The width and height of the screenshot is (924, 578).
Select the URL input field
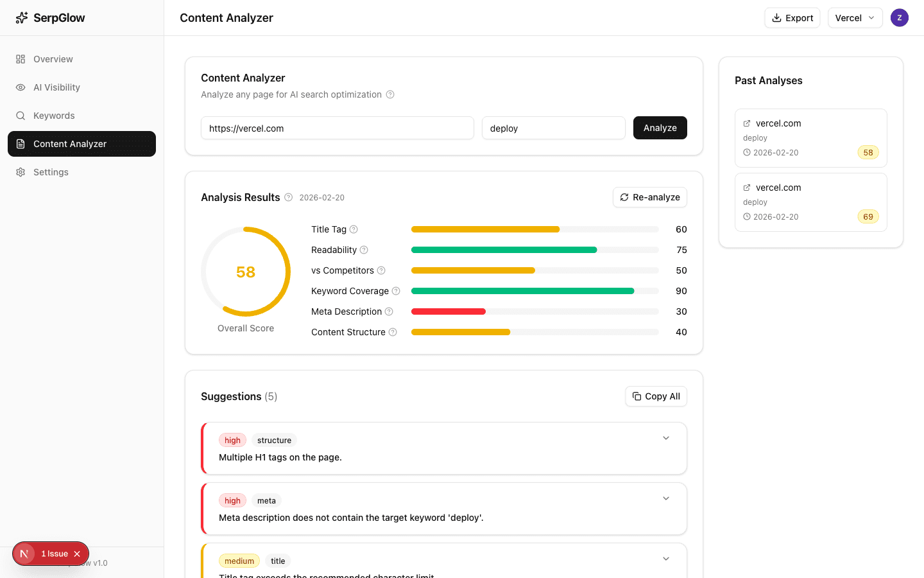pos(337,128)
